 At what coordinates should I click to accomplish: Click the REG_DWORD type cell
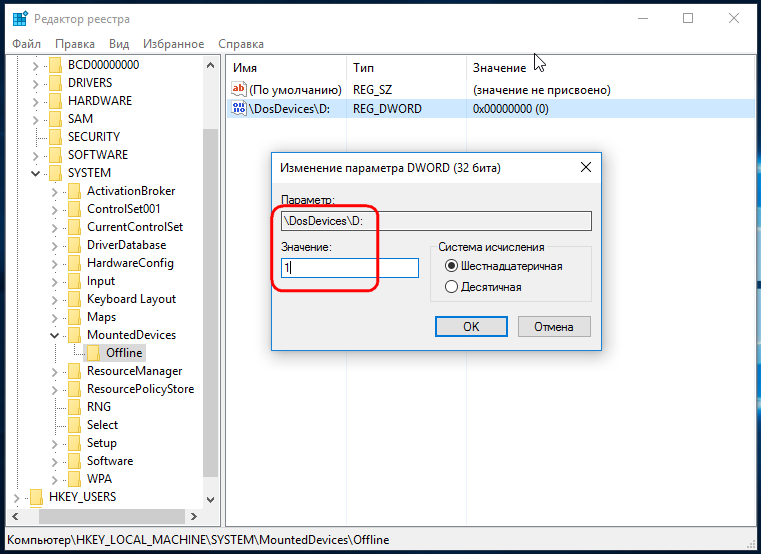pos(387,109)
